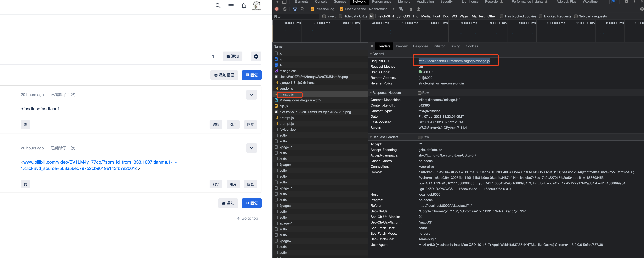
Task: Click the record network log button
Action: tap(277, 9)
